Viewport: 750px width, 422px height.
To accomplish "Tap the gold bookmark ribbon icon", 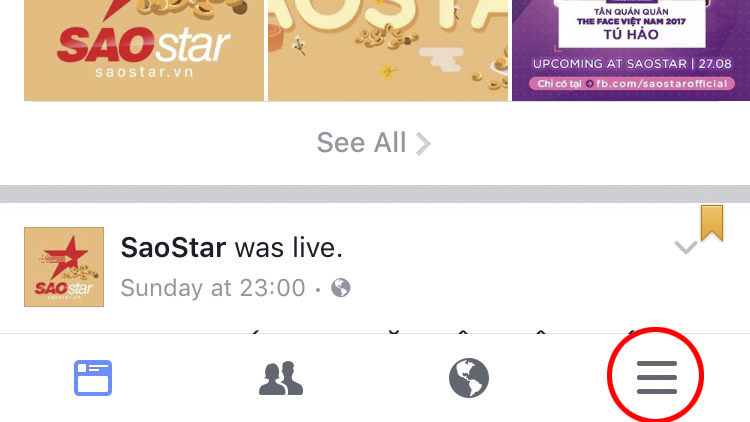I will pos(712,223).
